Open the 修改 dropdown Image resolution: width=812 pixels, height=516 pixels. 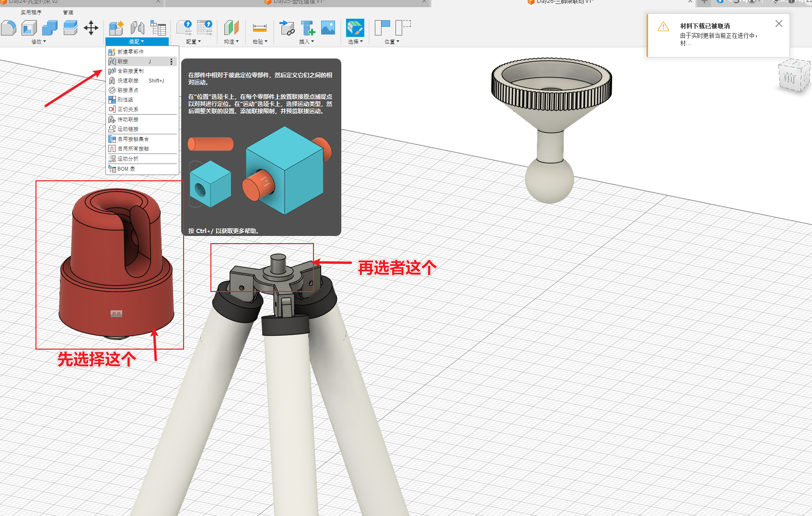(x=38, y=42)
